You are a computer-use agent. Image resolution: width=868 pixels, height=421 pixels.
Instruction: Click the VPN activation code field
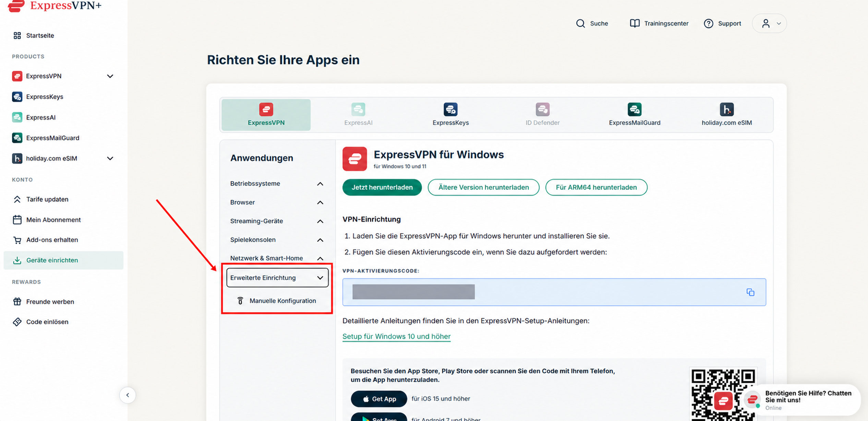point(554,292)
